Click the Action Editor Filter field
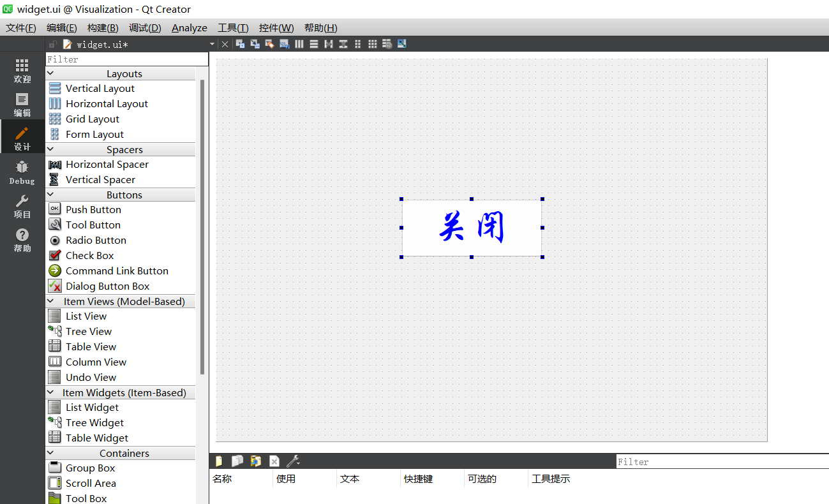829x504 pixels. coord(722,461)
